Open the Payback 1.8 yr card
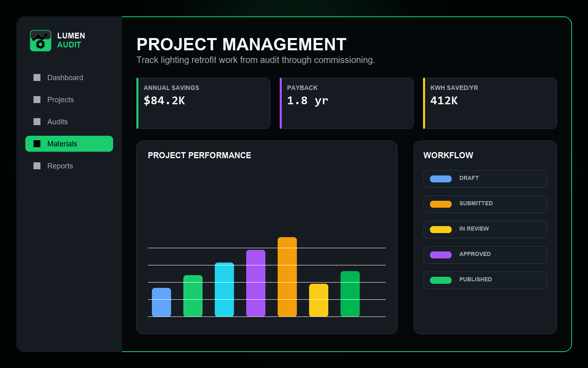 tap(347, 103)
